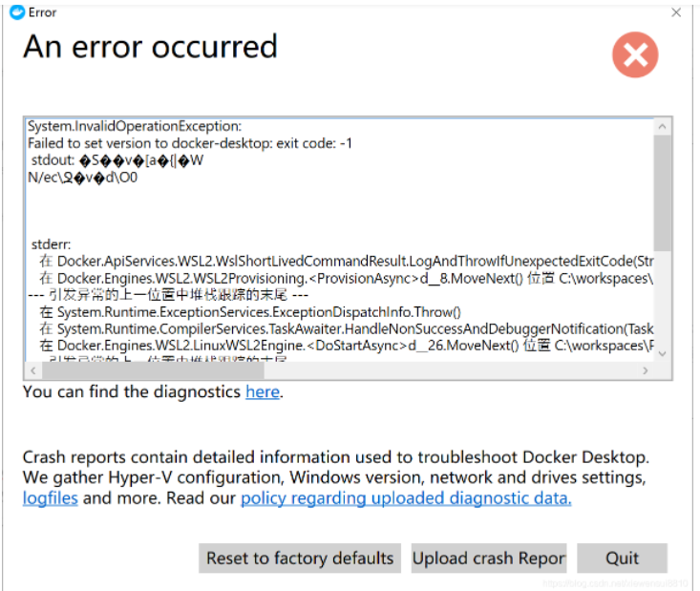Click the WslShortLivedCommandResult stack trace line
The width and height of the screenshot is (700, 591).
click(347, 262)
